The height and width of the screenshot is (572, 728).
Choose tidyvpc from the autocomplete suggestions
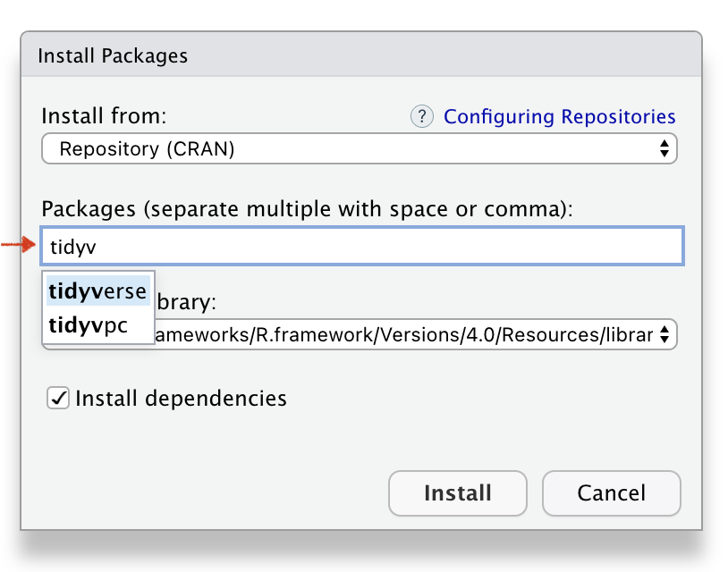coord(89,326)
